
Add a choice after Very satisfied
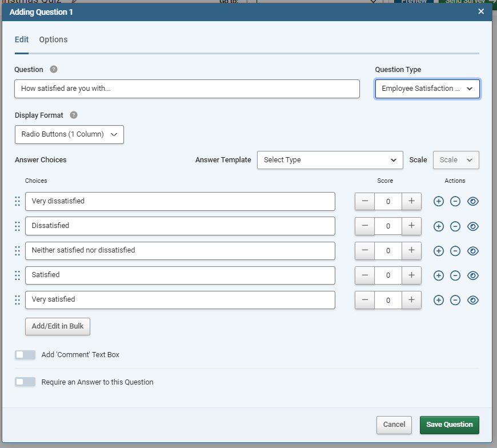coord(438,300)
